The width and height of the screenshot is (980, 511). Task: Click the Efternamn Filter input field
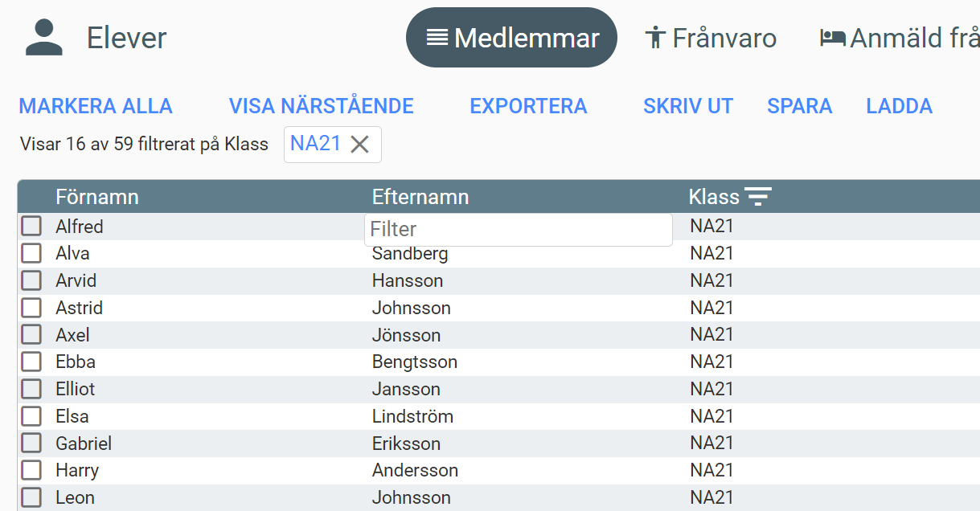pos(518,230)
